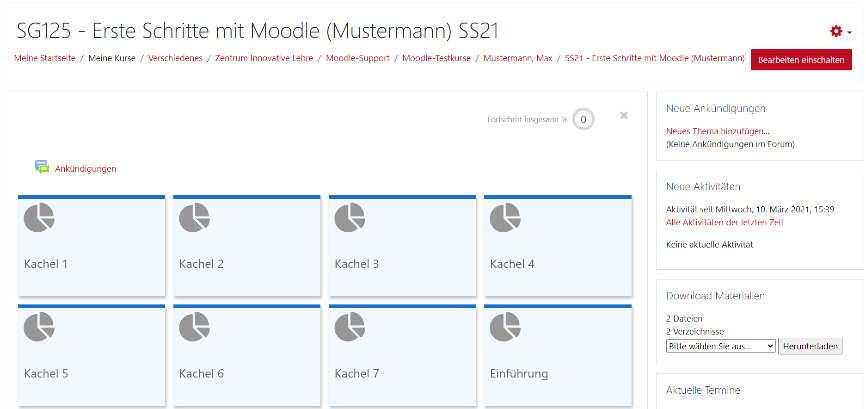
Task: Click the pie chart icon on Kachel 1
Action: point(38,218)
